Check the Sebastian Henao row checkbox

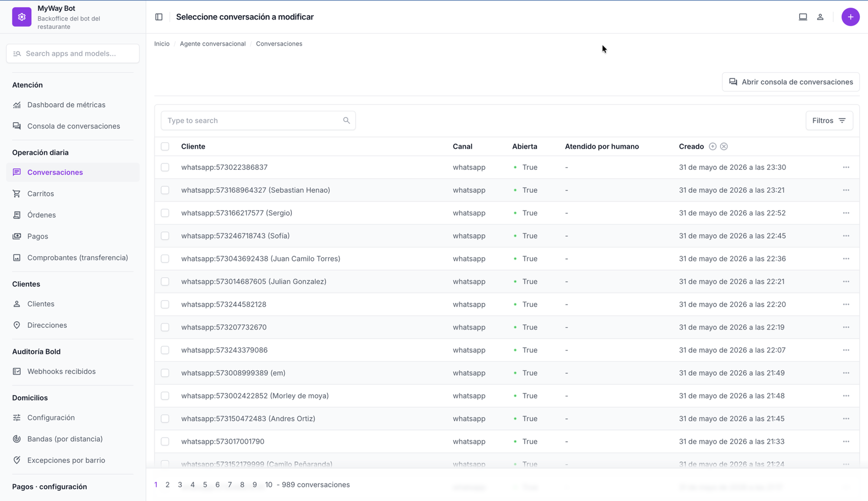(x=165, y=190)
